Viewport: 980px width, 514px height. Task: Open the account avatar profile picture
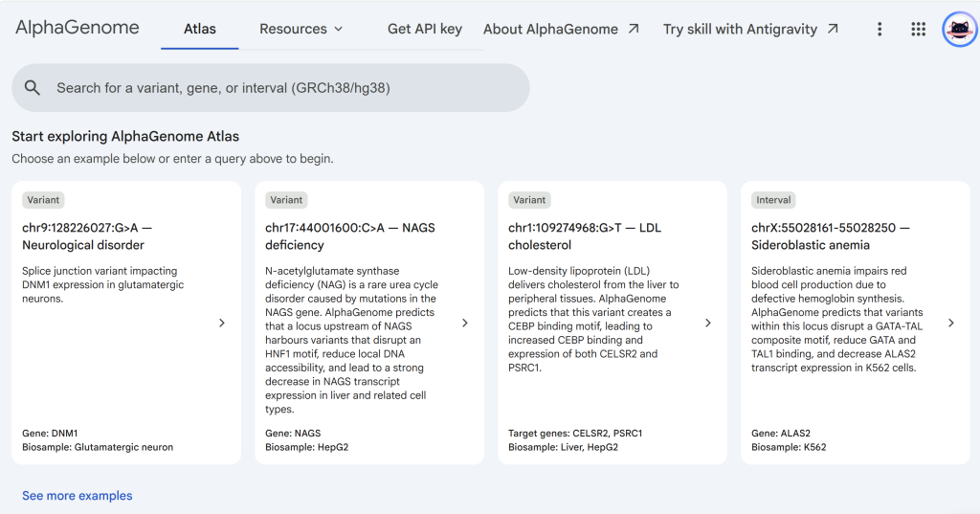pyautogui.click(x=959, y=29)
